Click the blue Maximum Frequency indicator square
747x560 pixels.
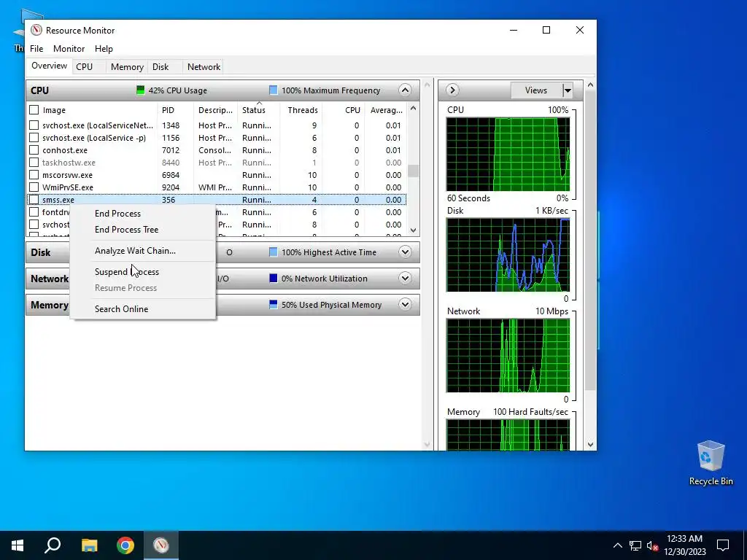coord(274,90)
